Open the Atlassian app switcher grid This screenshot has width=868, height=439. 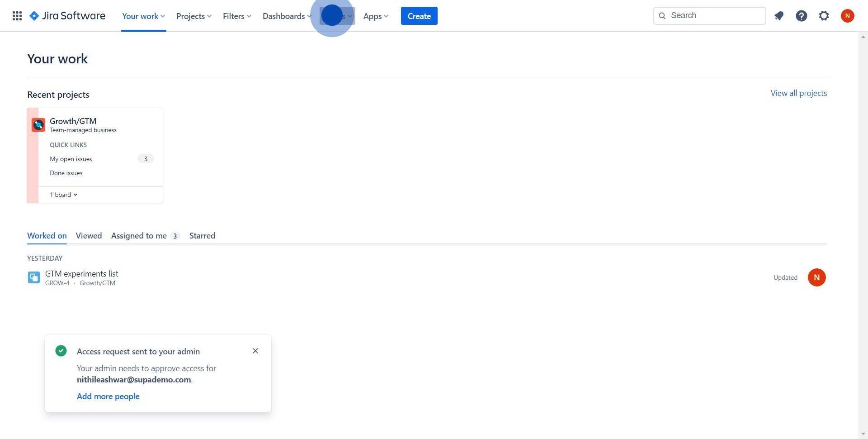click(17, 15)
